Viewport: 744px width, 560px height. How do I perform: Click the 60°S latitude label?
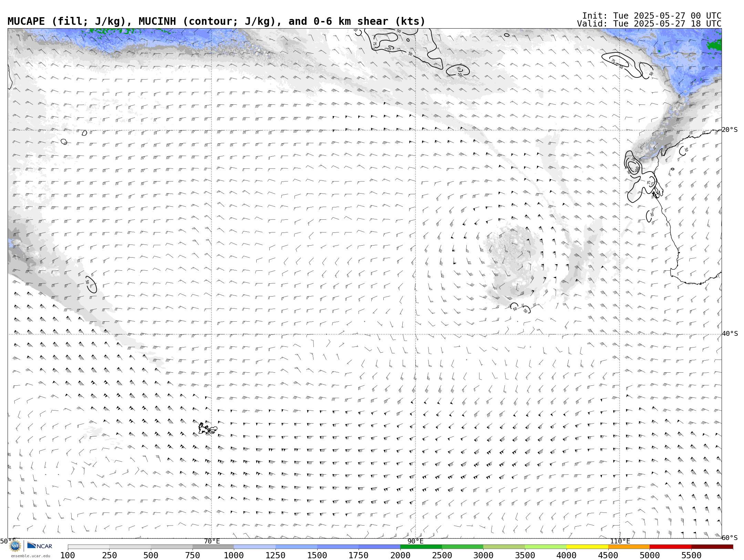coord(730,538)
